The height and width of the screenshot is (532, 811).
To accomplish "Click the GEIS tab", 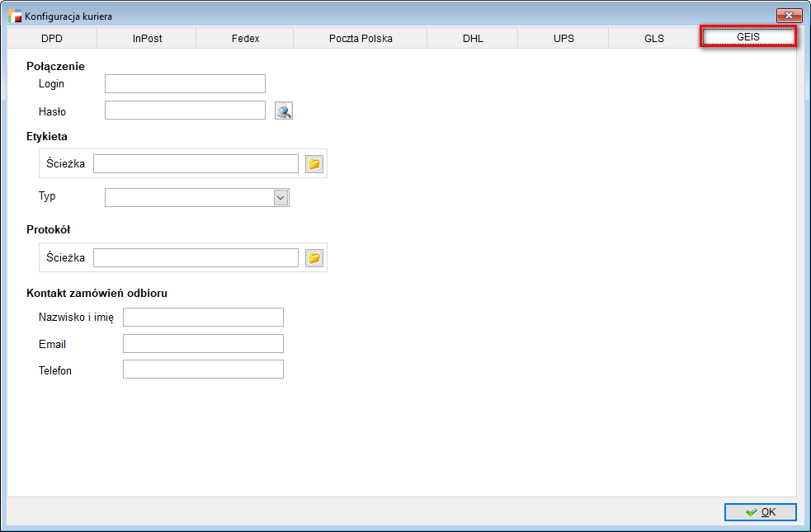I will tap(747, 37).
